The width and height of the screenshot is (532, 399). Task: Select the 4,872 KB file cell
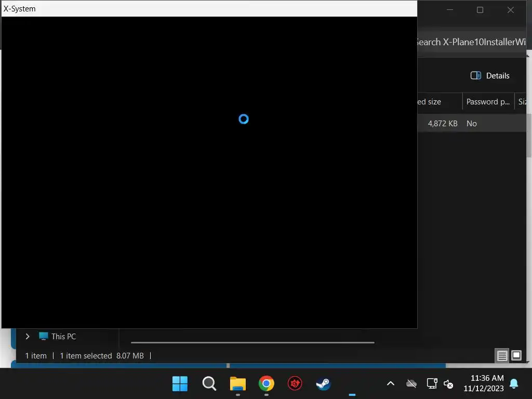click(443, 124)
